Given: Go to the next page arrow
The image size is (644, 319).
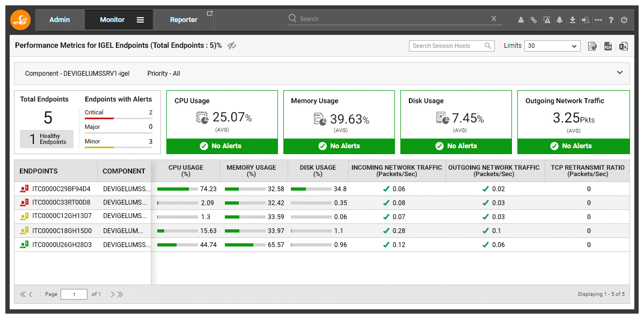Looking at the screenshot, I should click(x=112, y=294).
